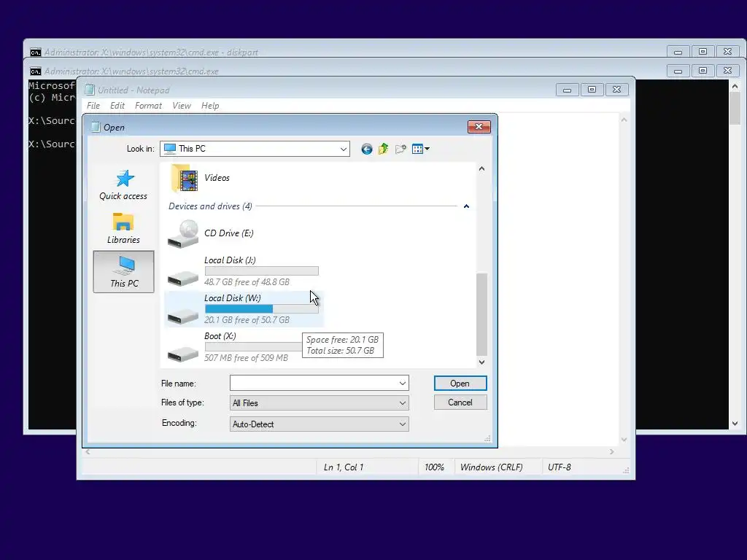Minimize the Untitled - Notepad window

coord(567,90)
